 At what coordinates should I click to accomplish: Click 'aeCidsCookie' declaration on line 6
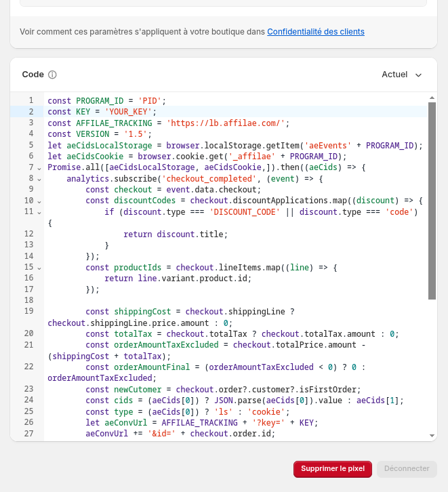(95, 157)
